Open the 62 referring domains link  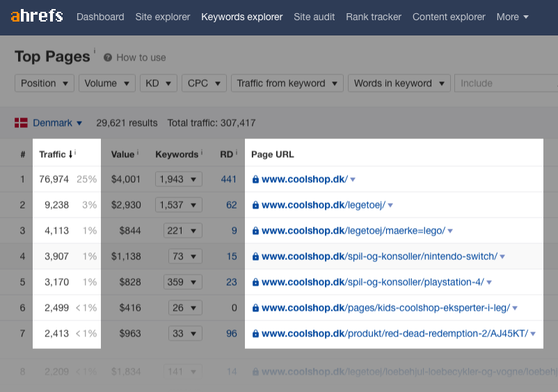(231, 205)
